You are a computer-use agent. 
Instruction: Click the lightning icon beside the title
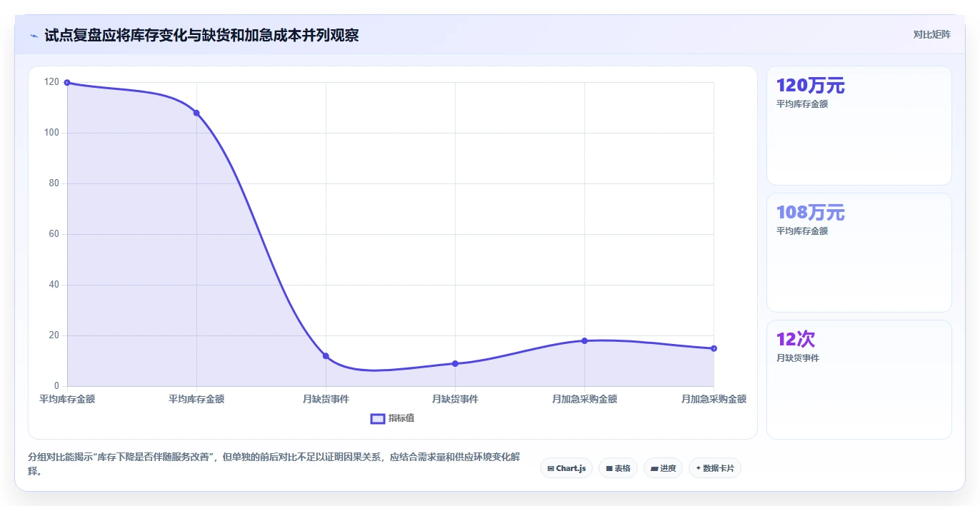(34, 35)
